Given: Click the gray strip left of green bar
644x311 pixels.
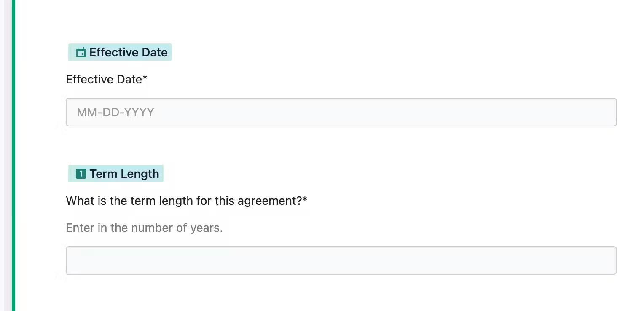Looking at the screenshot, I should pyautogui.click(x=8, y=155).
